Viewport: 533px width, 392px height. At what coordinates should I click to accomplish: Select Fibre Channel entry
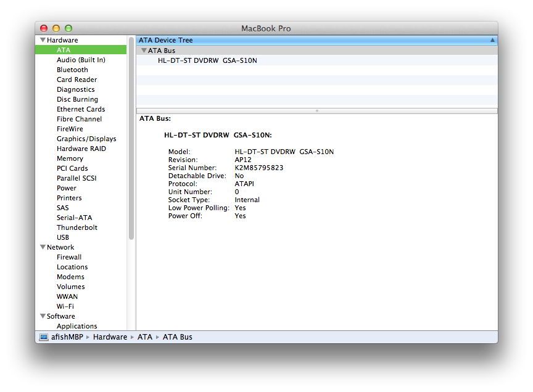[79, 119]
